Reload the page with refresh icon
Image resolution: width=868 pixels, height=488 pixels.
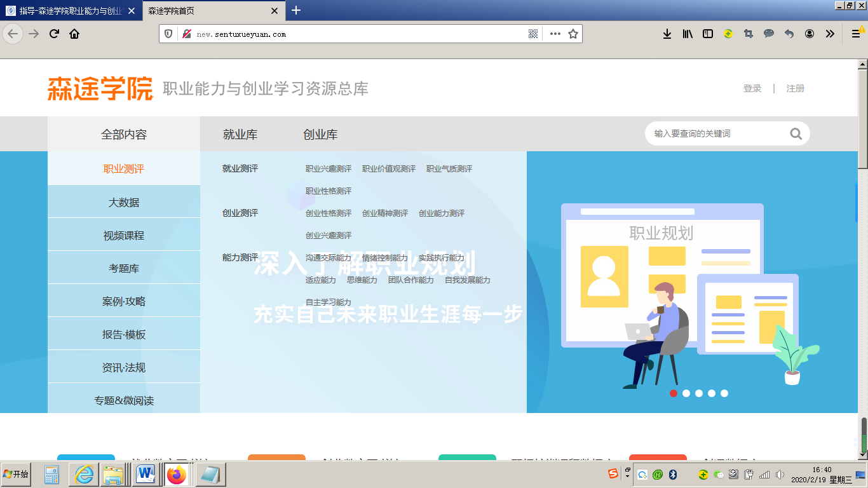click(x=54, y=34)
